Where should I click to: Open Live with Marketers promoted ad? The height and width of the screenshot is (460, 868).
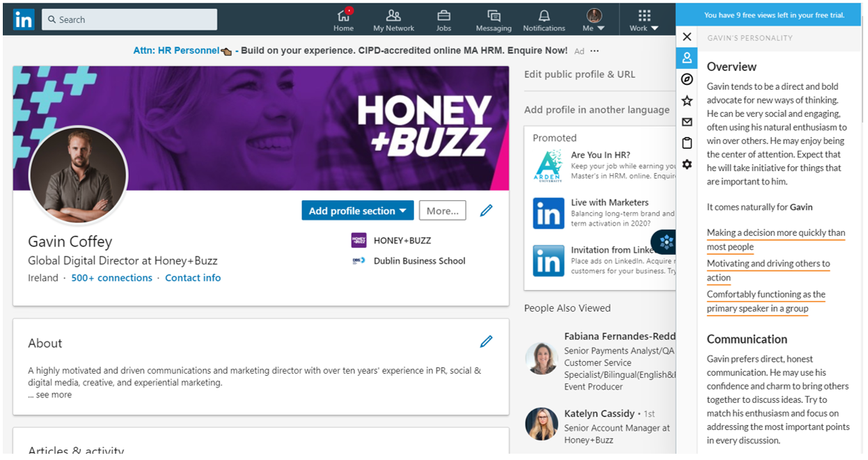click(x=610, y=203)
